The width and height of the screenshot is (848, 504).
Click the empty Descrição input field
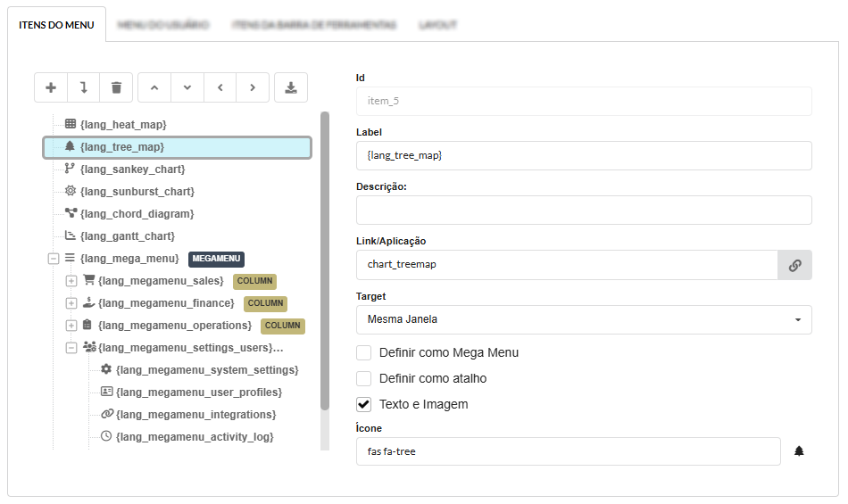click(x=584, y=211)
